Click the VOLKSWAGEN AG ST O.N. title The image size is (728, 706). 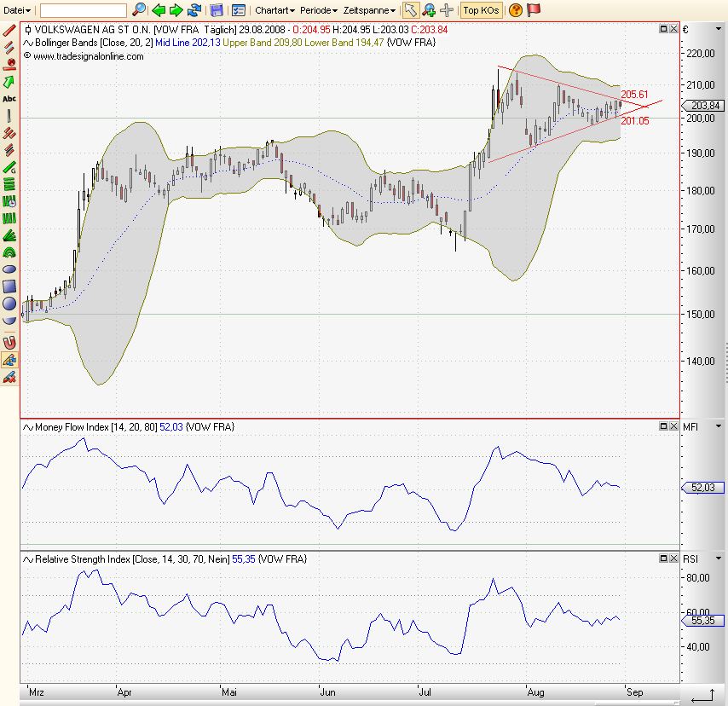point(93,30)
